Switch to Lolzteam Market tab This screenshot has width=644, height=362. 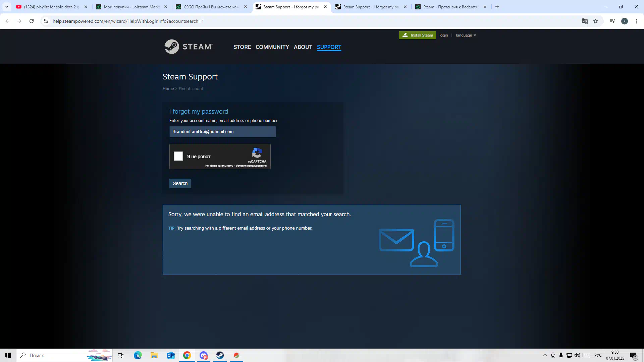pos(131,7)
